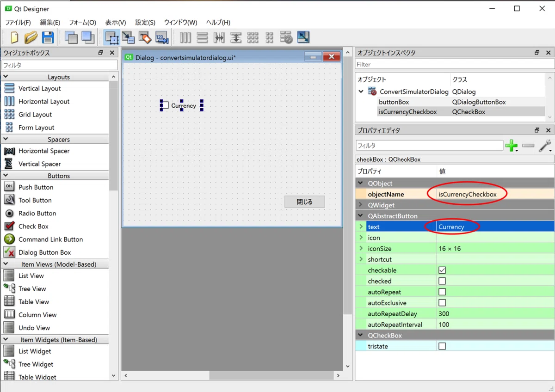Enable the tristate property checkbox

(x=442, y=346)
